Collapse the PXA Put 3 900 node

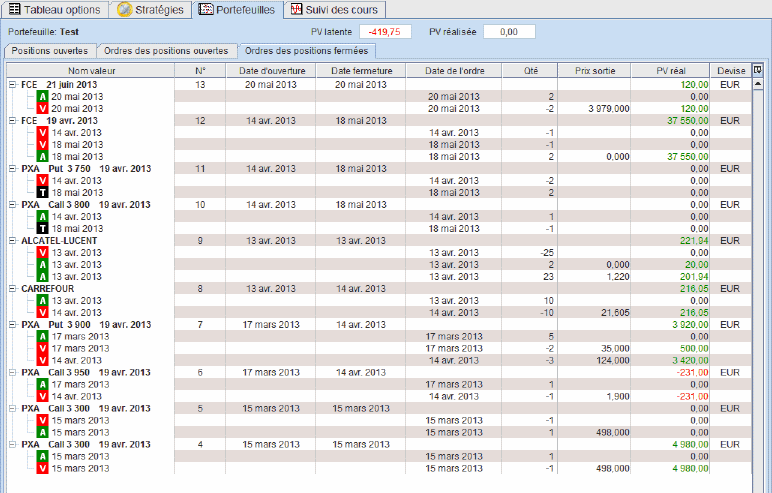(12, 325)
